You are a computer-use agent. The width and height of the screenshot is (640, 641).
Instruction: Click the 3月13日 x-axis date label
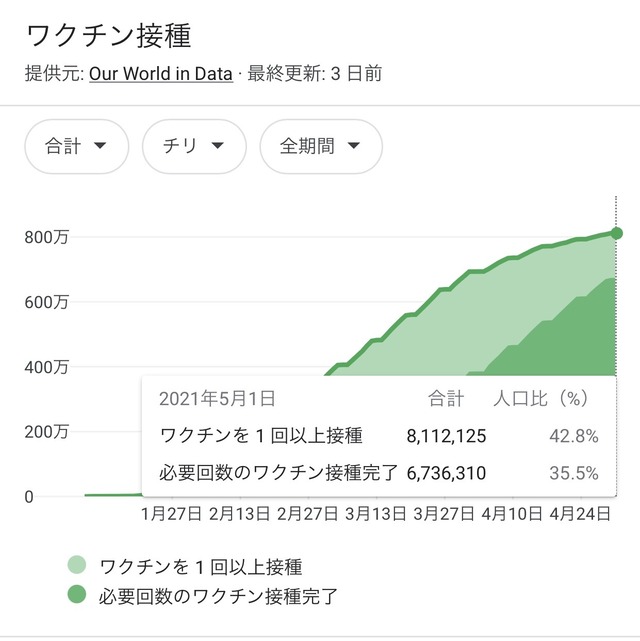[375, 514]
